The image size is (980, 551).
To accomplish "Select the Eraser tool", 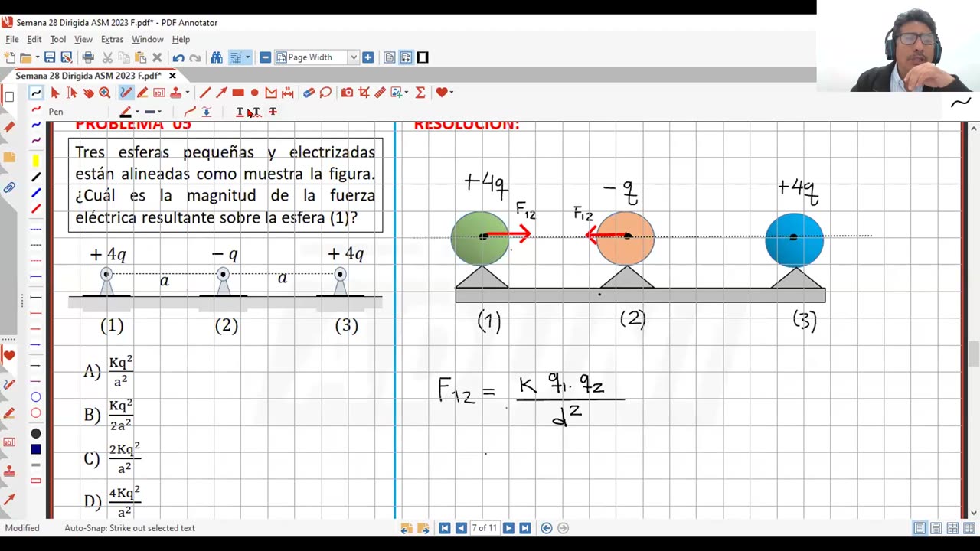I will point(309,93).
